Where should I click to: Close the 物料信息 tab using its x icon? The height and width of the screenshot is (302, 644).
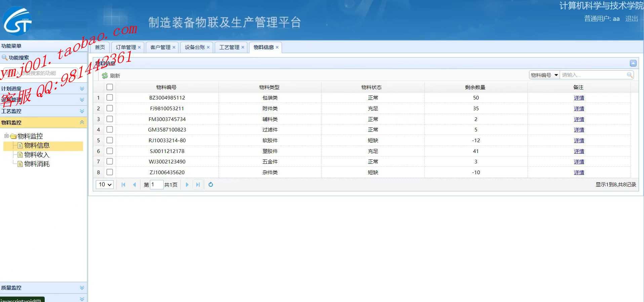(x=277, y=47)
